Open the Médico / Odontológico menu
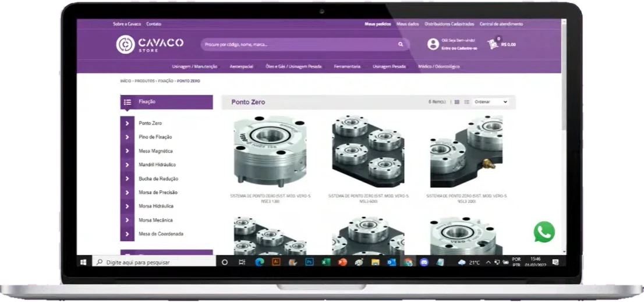The image size is (644, 302). [438, 66]
